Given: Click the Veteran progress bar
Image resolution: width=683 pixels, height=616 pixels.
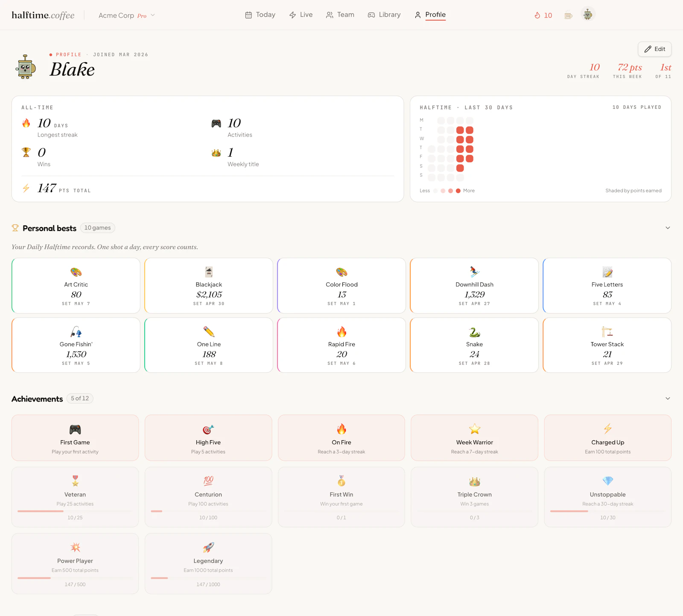Looking at the screenshot, I should pyautogui.click(x=75, y=511).
